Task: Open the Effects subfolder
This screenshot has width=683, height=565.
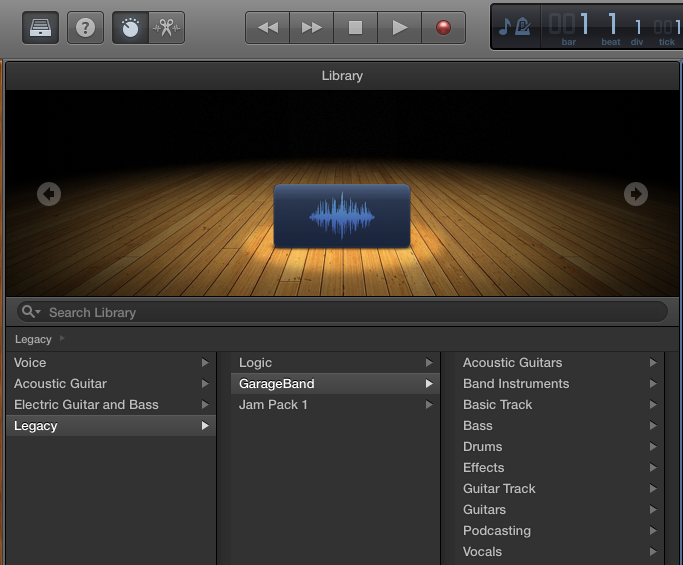Action: coord(559,467)
